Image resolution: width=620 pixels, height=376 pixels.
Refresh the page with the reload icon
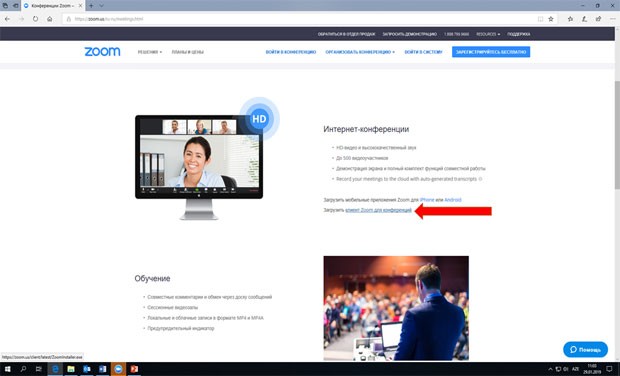(x=36, y=19)
